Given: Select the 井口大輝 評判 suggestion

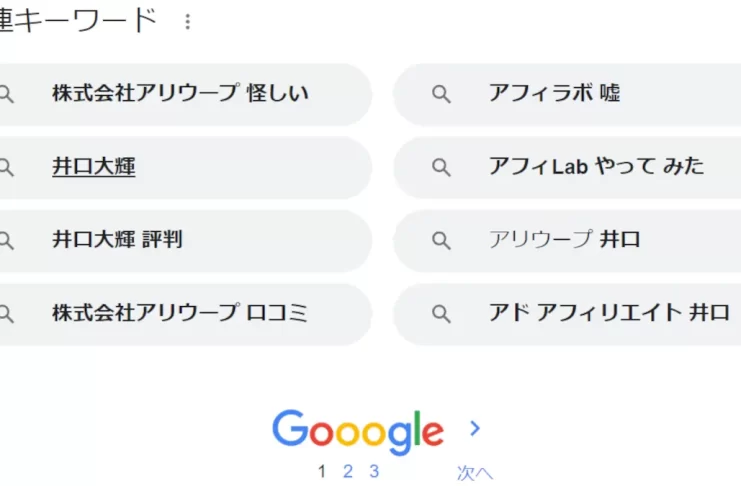Looking at the screenshot, I should 117,240.
